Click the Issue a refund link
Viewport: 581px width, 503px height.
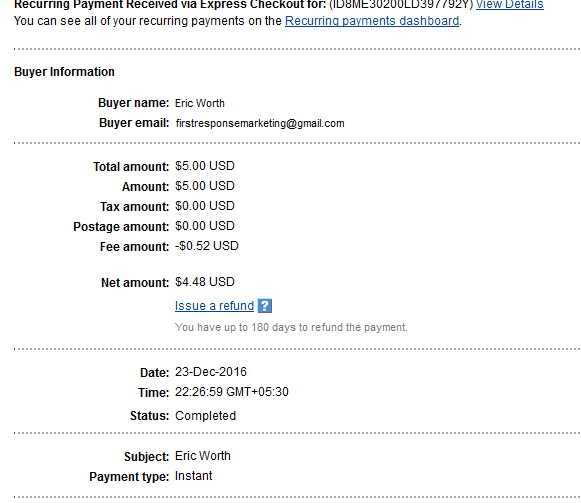tap(214, 306)
